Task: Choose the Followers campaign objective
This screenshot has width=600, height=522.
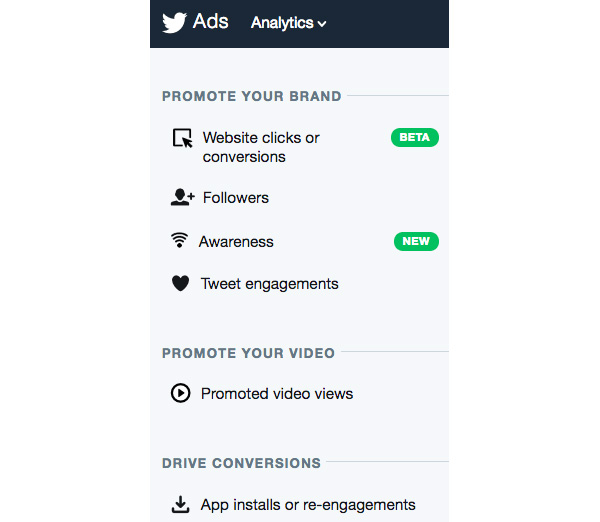Action: coord(236,198)
